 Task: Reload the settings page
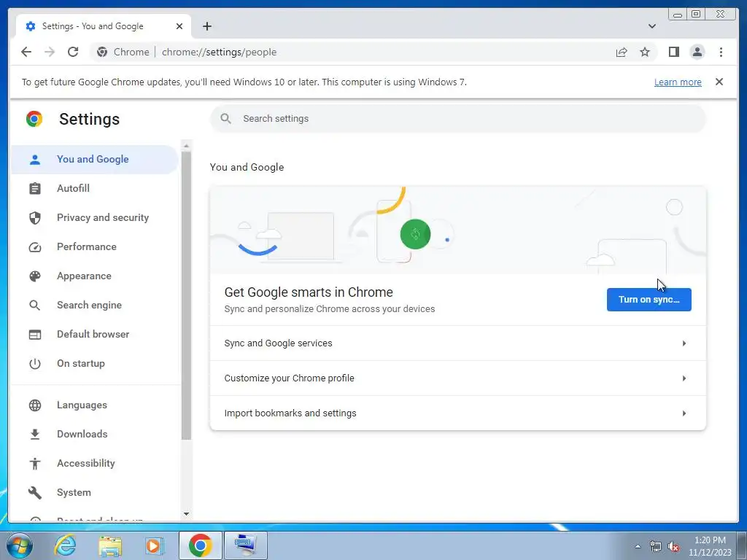(73, 52)
